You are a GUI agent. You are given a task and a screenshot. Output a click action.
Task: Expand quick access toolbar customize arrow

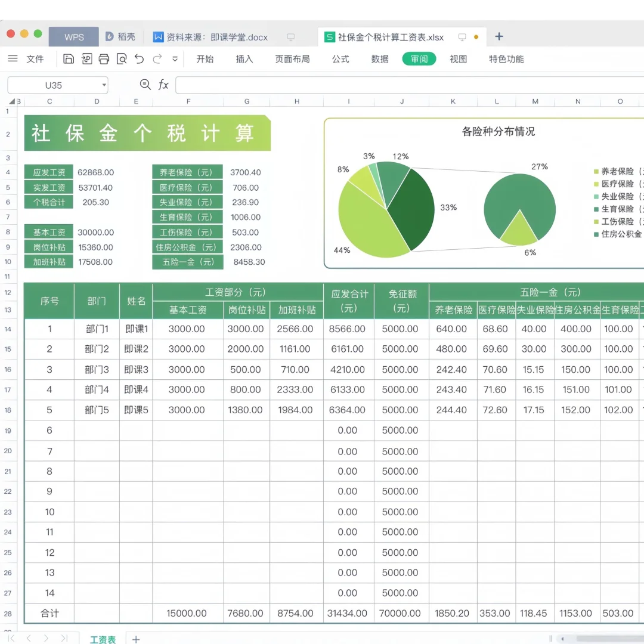[175, 58]
